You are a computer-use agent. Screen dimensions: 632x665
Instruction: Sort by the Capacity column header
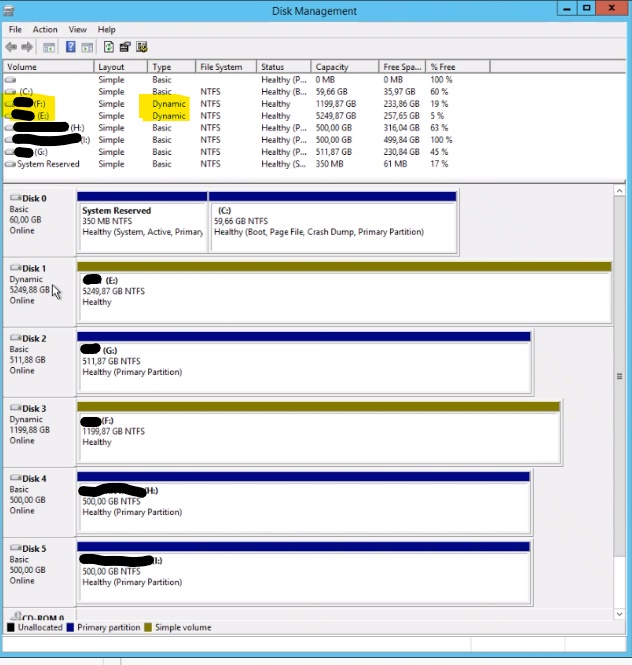tap(345, 67)
